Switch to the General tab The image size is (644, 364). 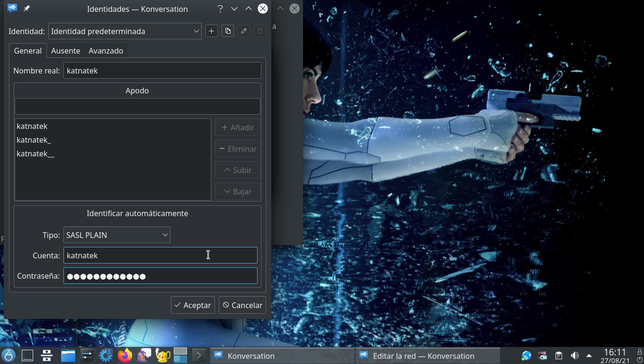click(x=28, y=51)
